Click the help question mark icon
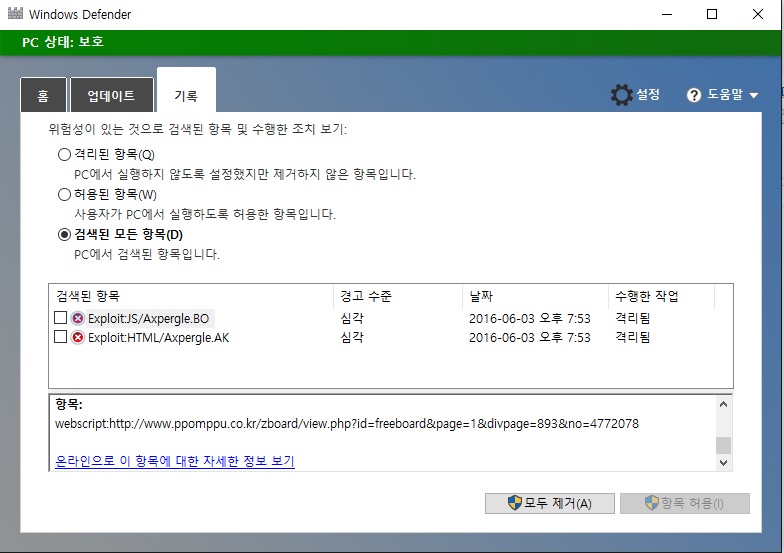Image resolution: width=784 pixels, height=553 pixels. pos(694,95)
